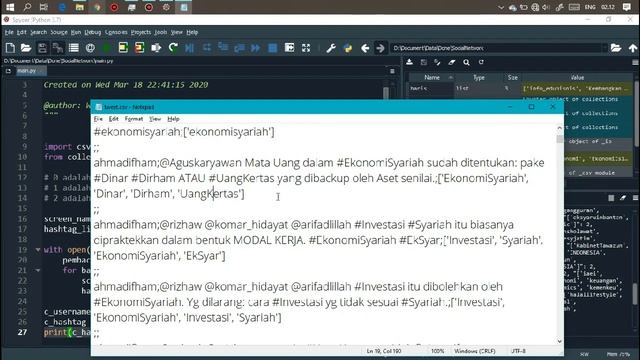Click UTF-8 in Notepad status bar
The width and height of the screenshot is (640, 360).
518,351
